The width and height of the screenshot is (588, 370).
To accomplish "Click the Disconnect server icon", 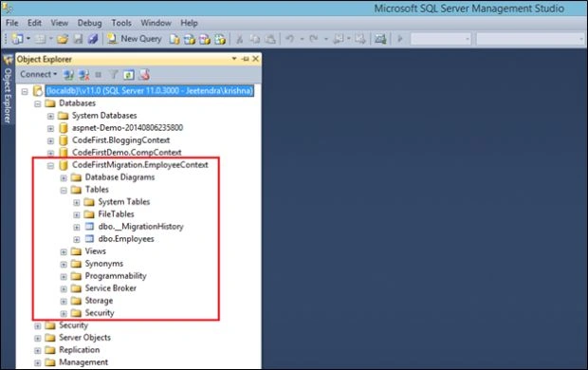I will 83,75.
